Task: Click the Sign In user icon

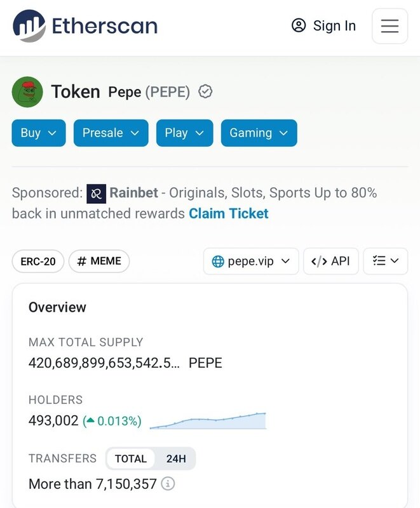Action: 299,25
